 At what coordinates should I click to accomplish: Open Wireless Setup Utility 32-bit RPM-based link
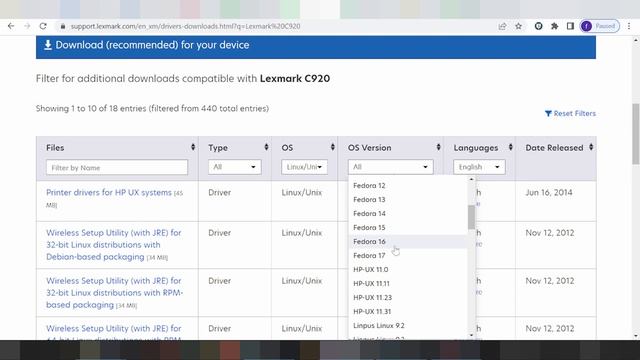(115, 293)
